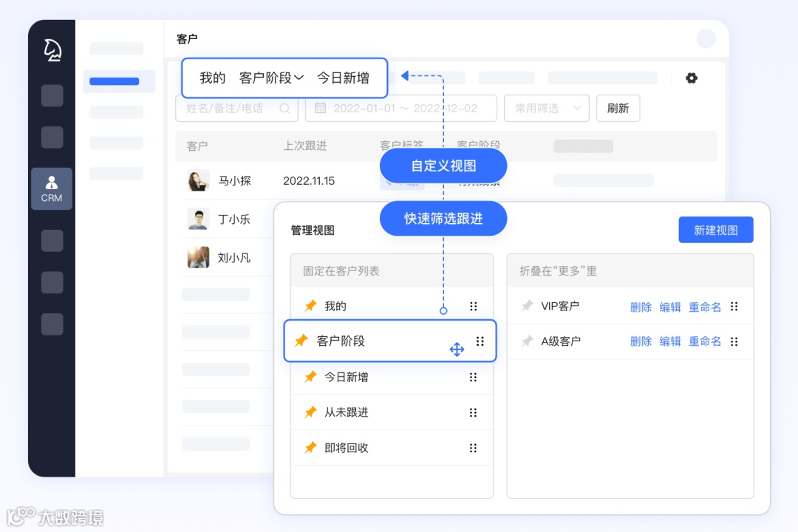The image size is (798, 532).
Task: Toggle the pin on 从未跟进 view
Action: coord(310,412)
